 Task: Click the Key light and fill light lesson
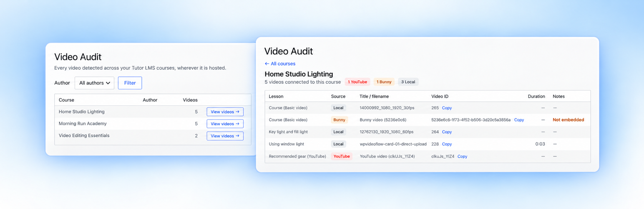click(288, 132)
